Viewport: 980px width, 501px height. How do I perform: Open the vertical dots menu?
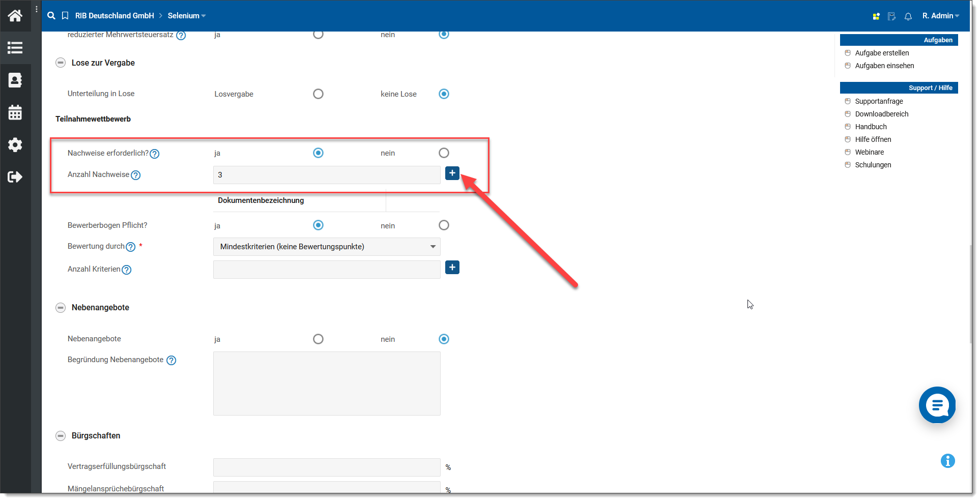[37, 9]
